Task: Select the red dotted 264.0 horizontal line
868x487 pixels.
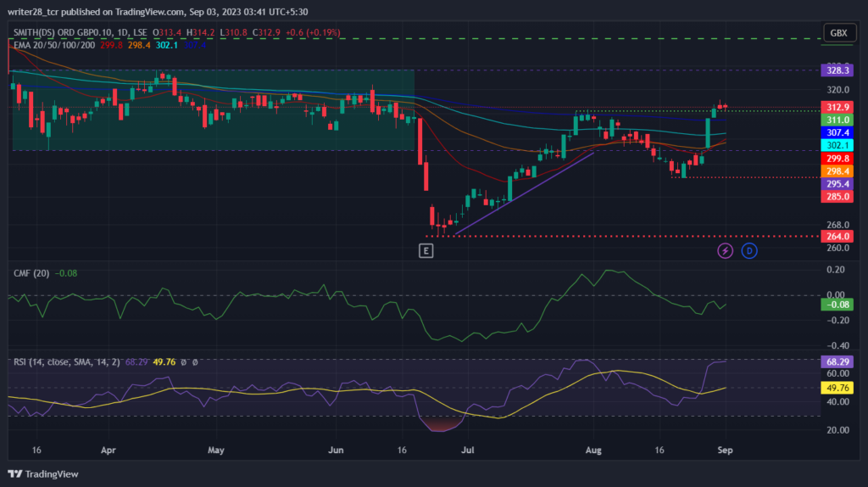Action: [x=623, y=237]
